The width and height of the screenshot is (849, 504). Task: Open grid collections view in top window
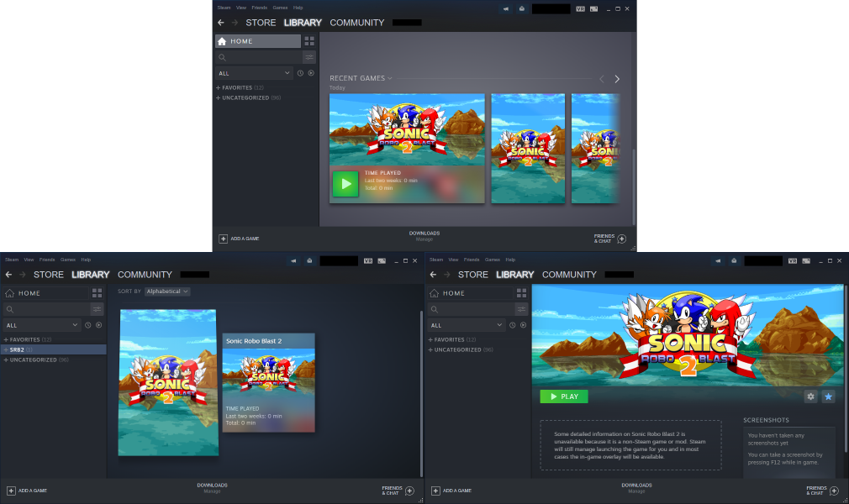[309, 41]
